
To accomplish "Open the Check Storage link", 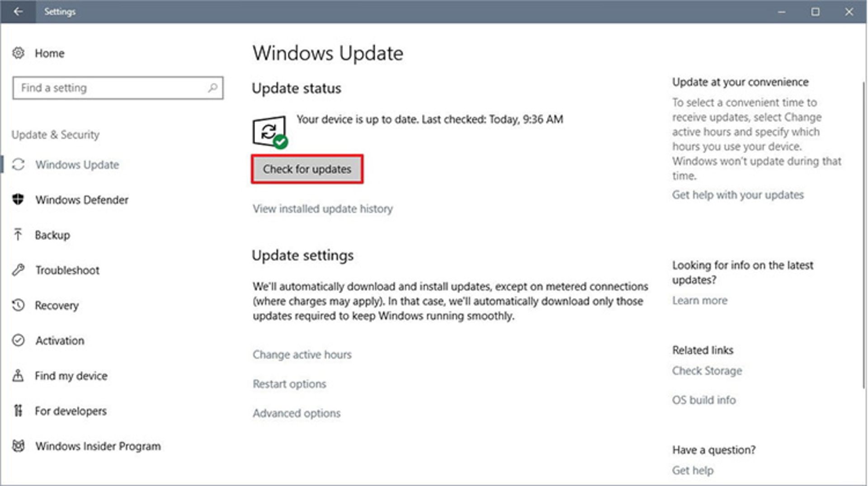I will click(x=707, y=371).
